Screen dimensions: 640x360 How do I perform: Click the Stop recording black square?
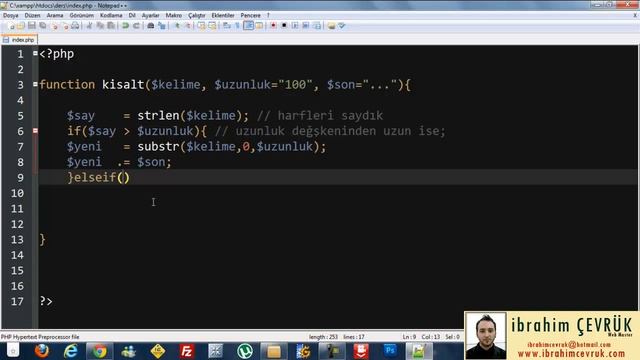tap(284, 26)
